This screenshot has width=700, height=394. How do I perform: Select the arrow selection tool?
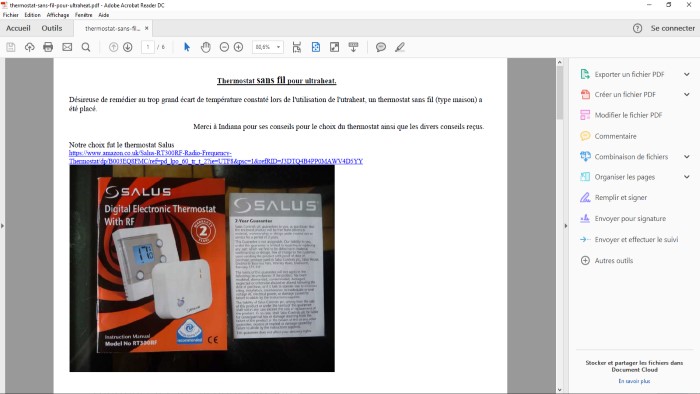point(187,47)
